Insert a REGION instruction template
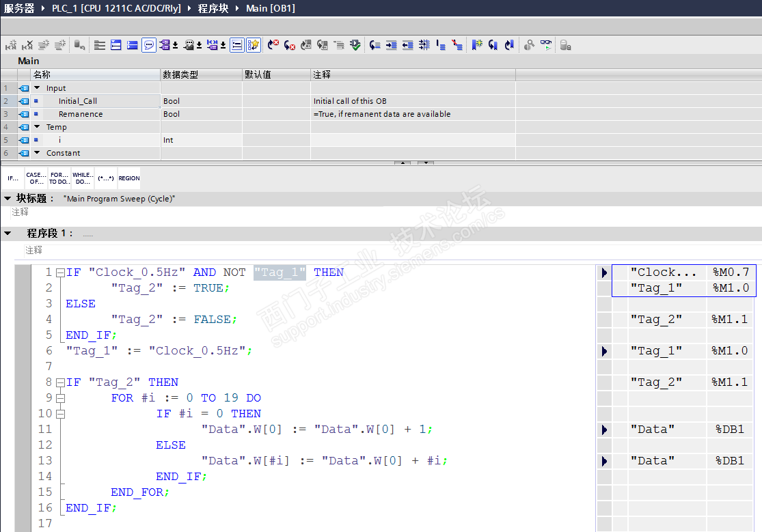The width and height of the screenshot is (762, 532). (129, 178)
